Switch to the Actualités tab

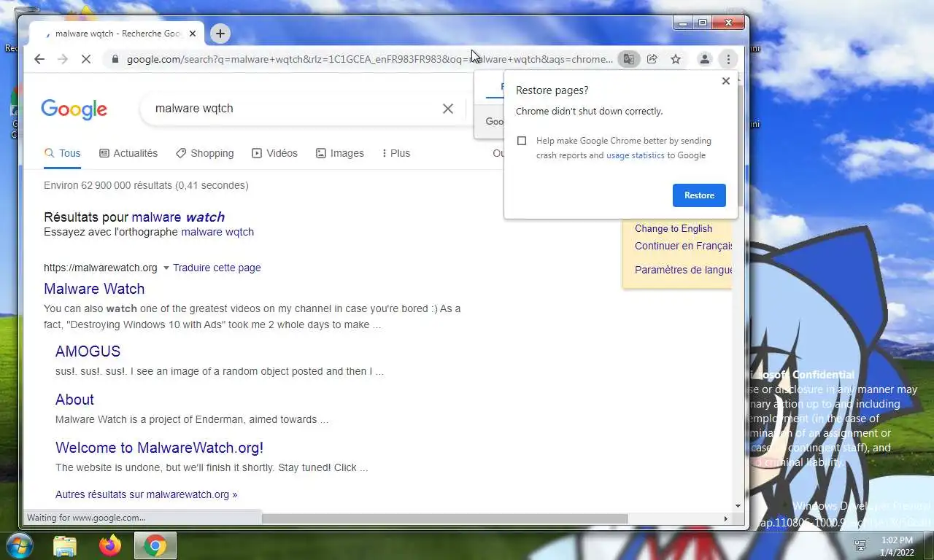coord(128,153)
